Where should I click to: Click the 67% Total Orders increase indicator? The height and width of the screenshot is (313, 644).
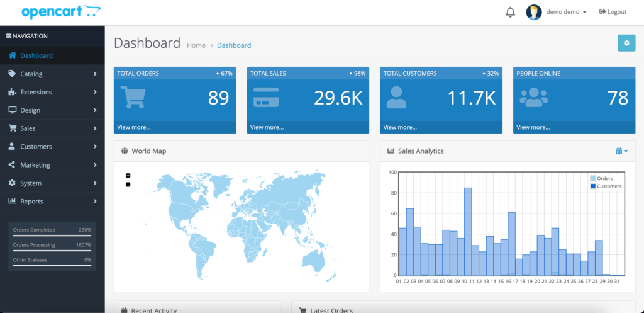pos(225,74)
